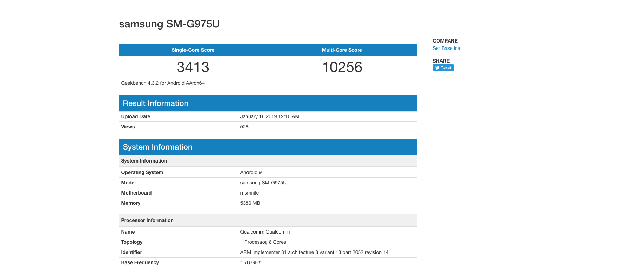Click the 1.78 GHz base frequency value
The height and width of the screenshot is (273, 644).
[x=250, y=262]
